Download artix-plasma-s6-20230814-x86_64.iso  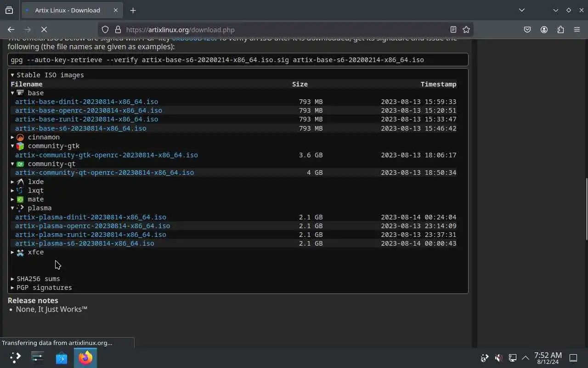[x=85, y=243]
